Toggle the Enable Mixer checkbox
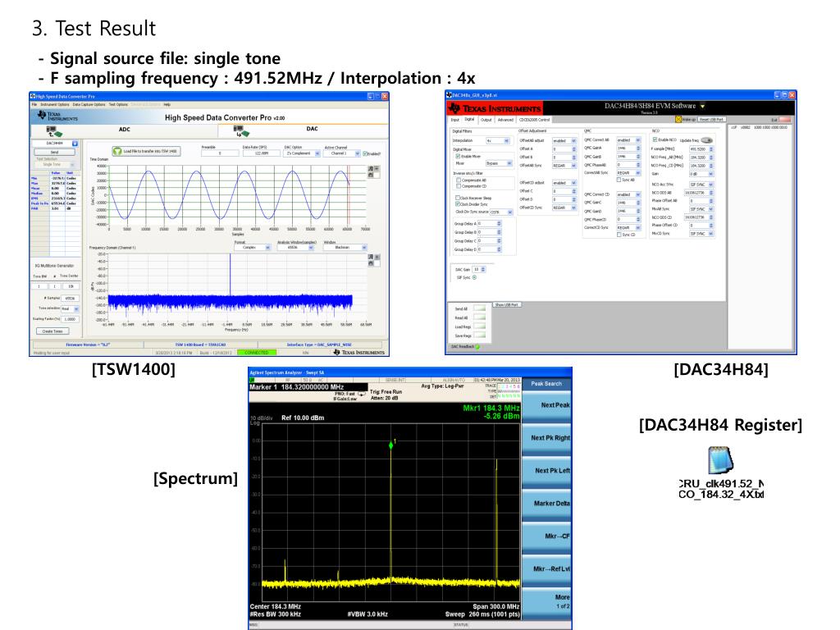Image resolution: width=840 pixels, height=630 pixels. [x=458, y=157]
